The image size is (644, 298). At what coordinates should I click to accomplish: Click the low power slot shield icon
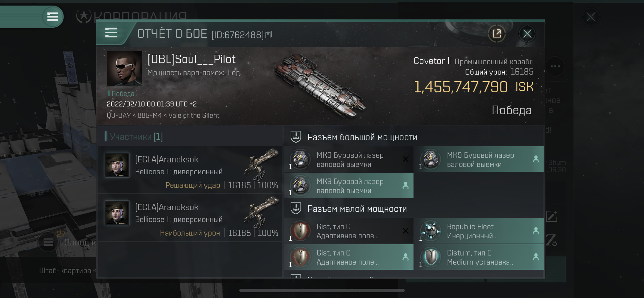coord(296,208)
